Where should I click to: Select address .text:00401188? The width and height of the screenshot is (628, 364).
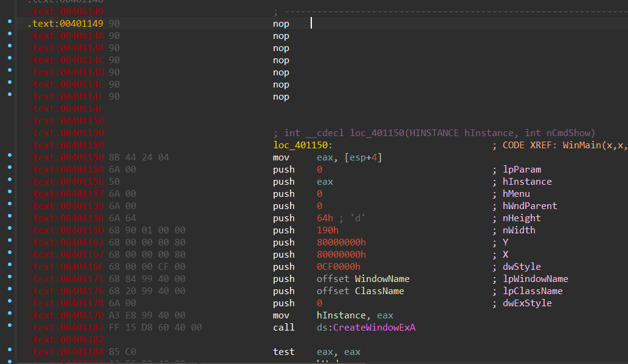tap(65, 352)
